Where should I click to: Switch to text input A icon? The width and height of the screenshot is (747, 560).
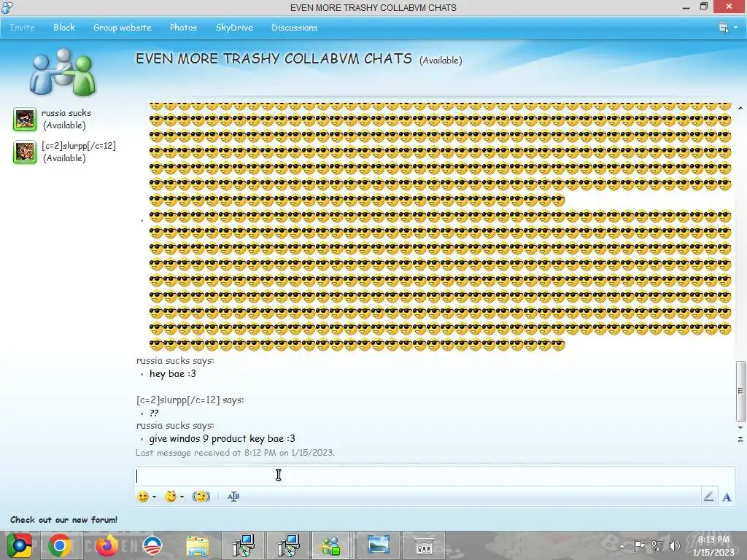tap(727, 497)
